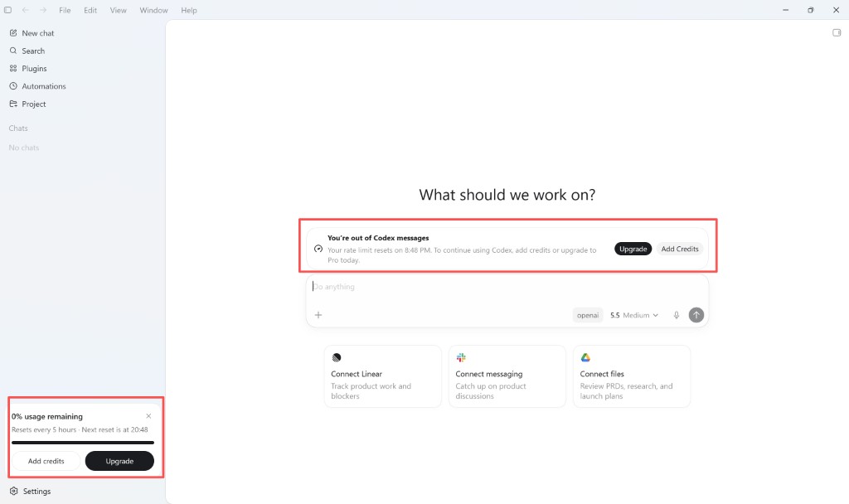Image resolution: width=849 pixels, height=504 pixels.
Task: Click the Chats section heading
Action: click(x=18, y=128)
